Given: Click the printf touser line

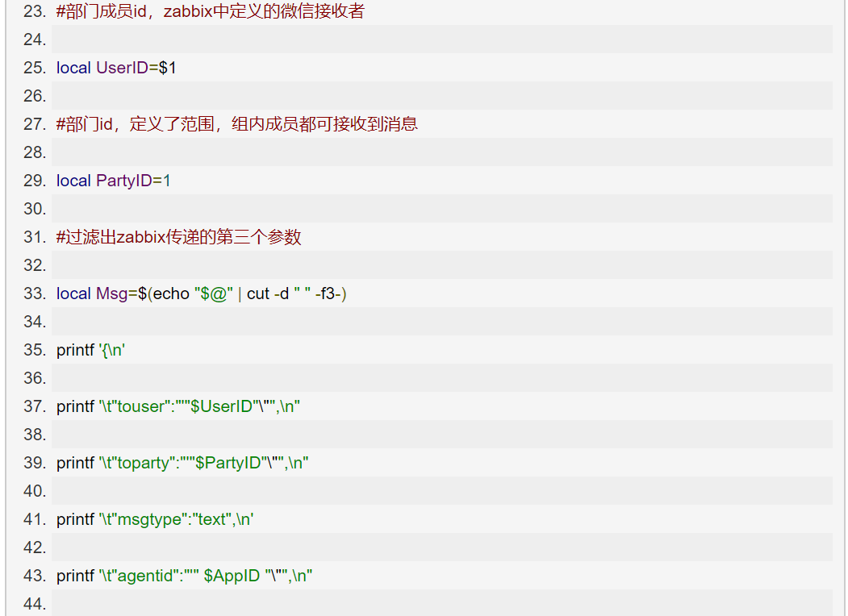Looking at the screenshot, I should click(x=178, y=406).
